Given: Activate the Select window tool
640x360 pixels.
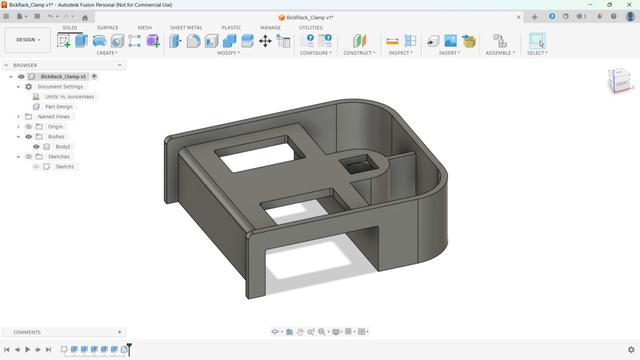Looking at the screenshot, I should coord(537,41).
